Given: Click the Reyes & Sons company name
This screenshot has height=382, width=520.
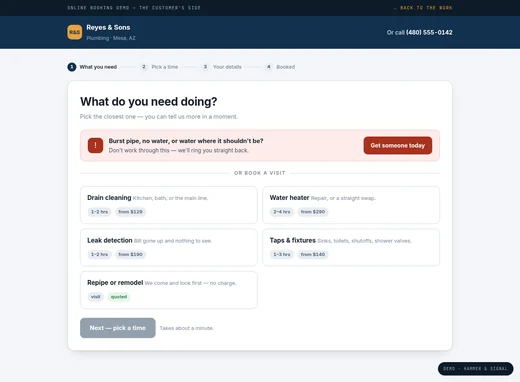Looking at the screenshot, I should tap(108, 28).
